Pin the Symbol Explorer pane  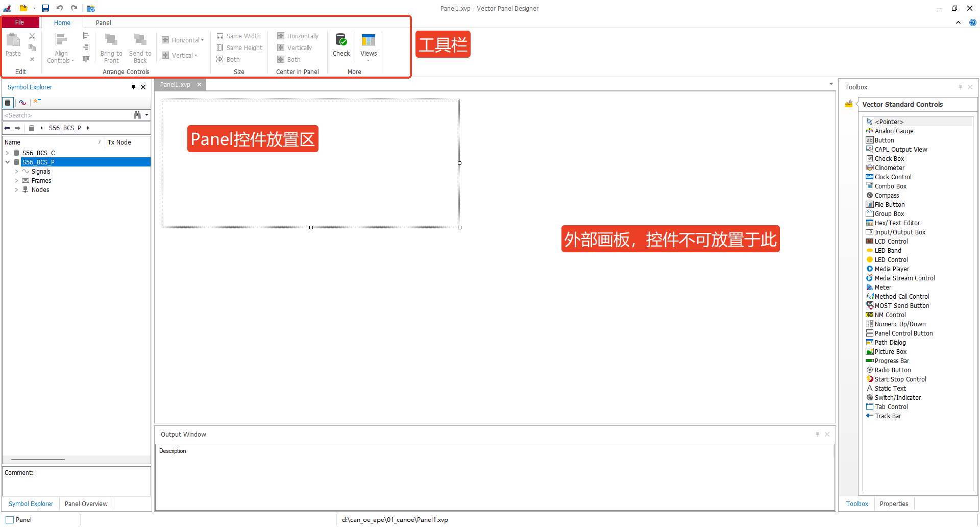134,87
